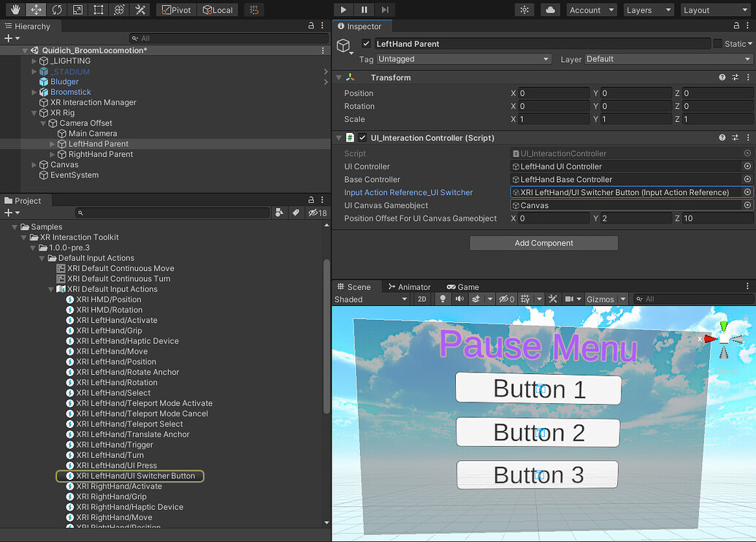The height and width of the screenshot is (542, 756).
Task: Open the Layout dropdown
Action: 714,9
